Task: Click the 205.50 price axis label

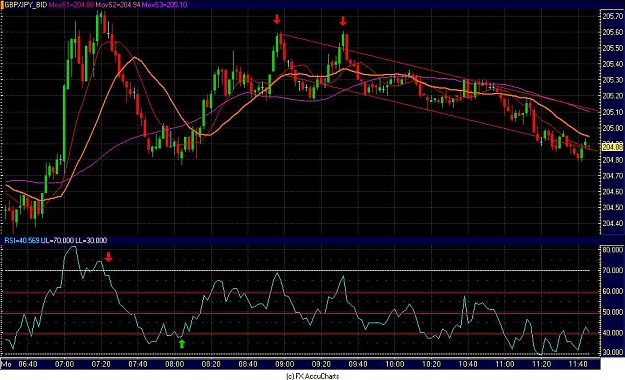Action: pos(612,48)
